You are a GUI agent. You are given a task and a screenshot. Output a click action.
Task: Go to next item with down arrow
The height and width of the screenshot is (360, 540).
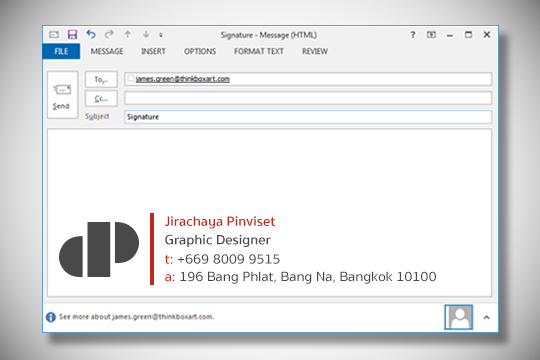(x=146, y=34)
